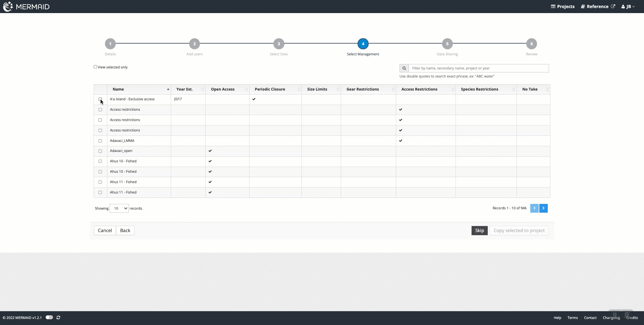Open Projects in top navigation

point(562,6)
